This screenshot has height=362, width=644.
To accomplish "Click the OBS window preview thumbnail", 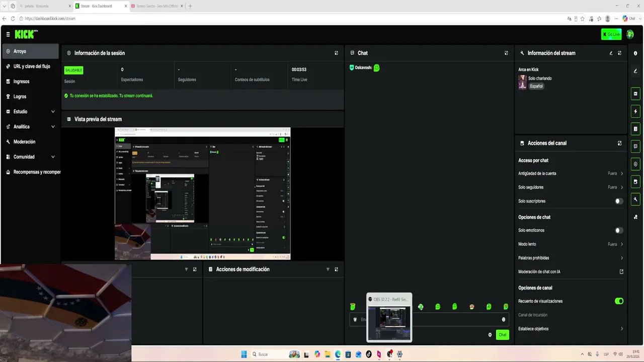I will [389, 323].
